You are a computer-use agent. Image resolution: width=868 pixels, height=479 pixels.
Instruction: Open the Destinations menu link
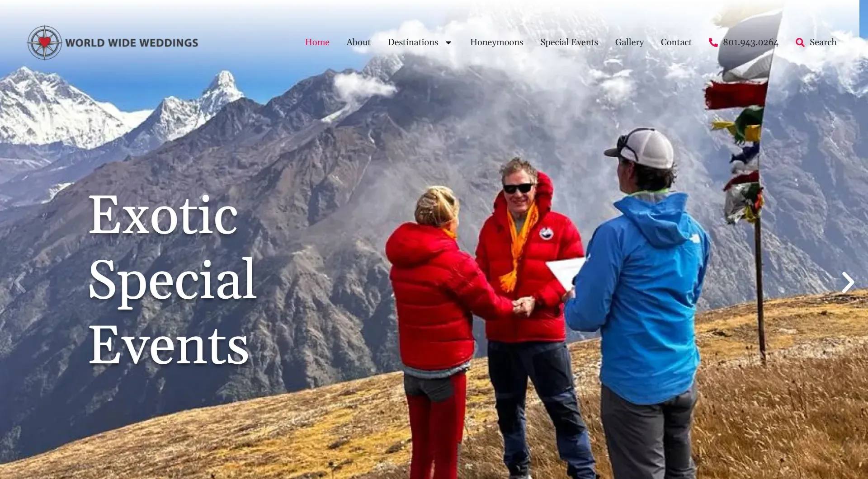click(x=413, y=42)
